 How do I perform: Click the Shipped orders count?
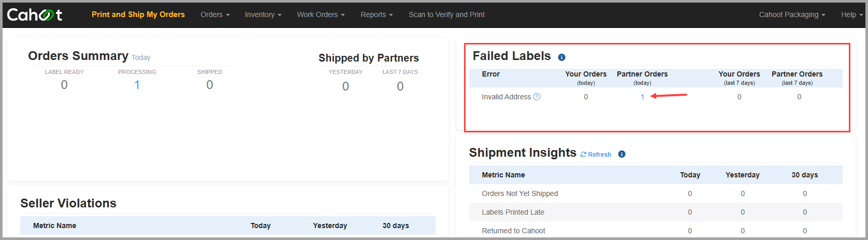[210, 85]
